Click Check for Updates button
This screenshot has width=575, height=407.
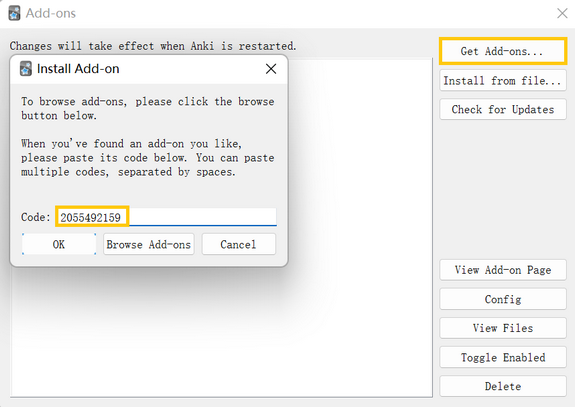[x=503, y=109]
